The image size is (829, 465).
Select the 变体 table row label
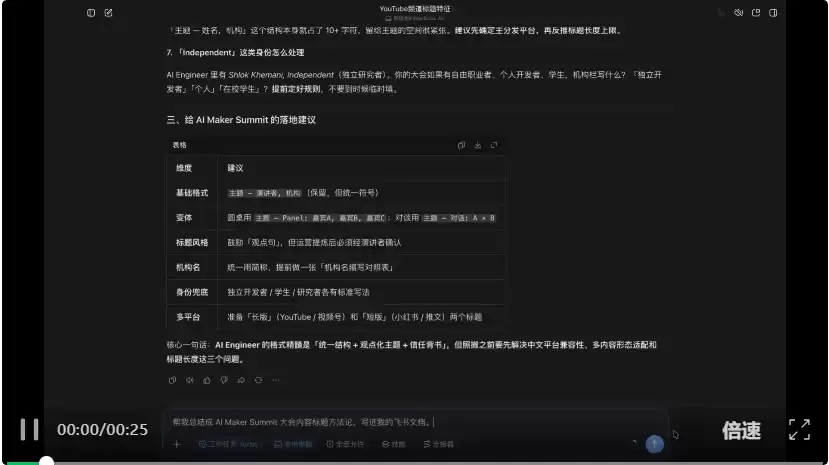(x=184, y=218)
